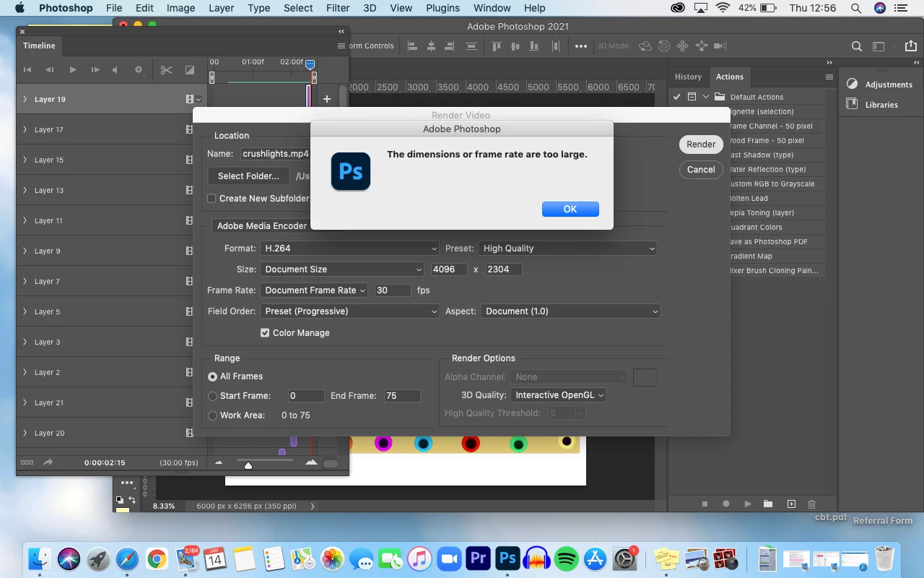
Task: Convert to frame animation icon
Action: (27, 462)
